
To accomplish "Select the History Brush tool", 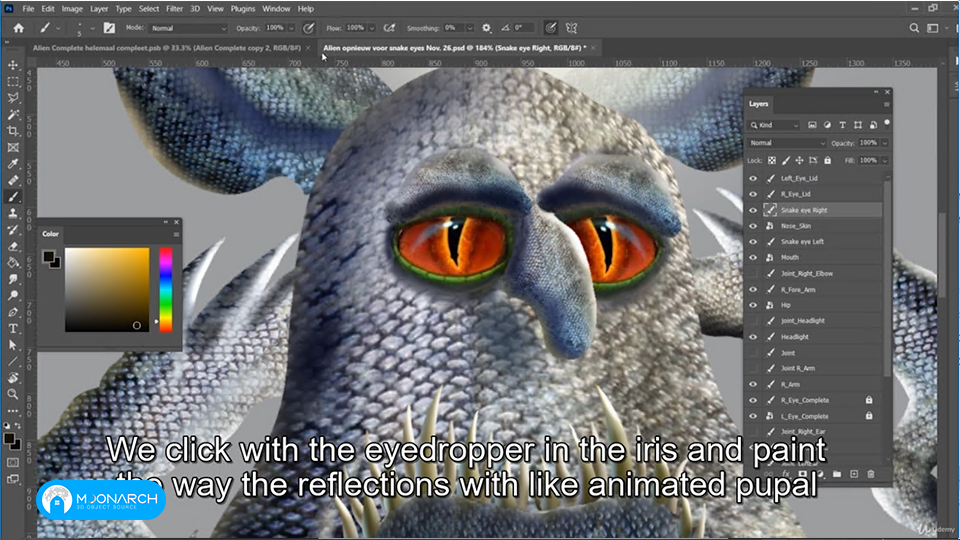I will pyautogui.click(x=13, y=230).
